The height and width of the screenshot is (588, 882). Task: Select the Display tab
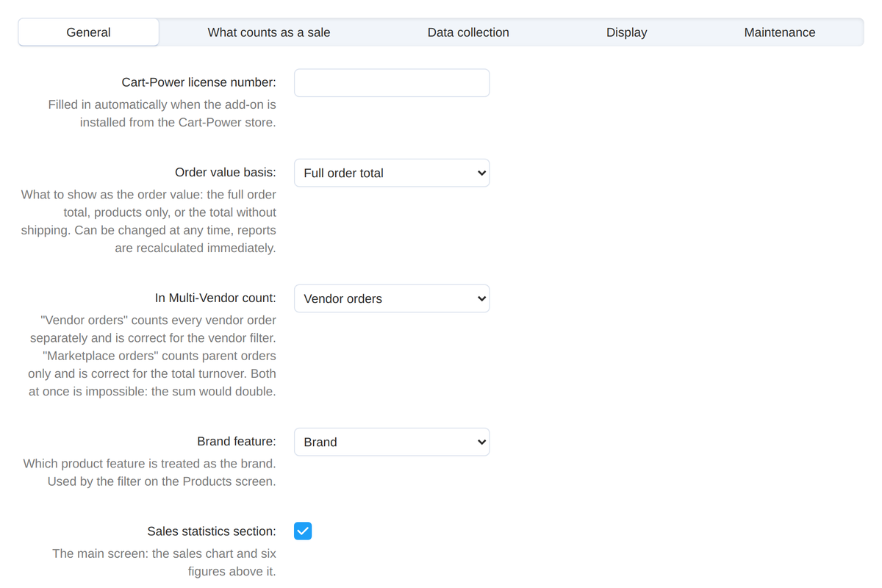click(x=627, y=32)
